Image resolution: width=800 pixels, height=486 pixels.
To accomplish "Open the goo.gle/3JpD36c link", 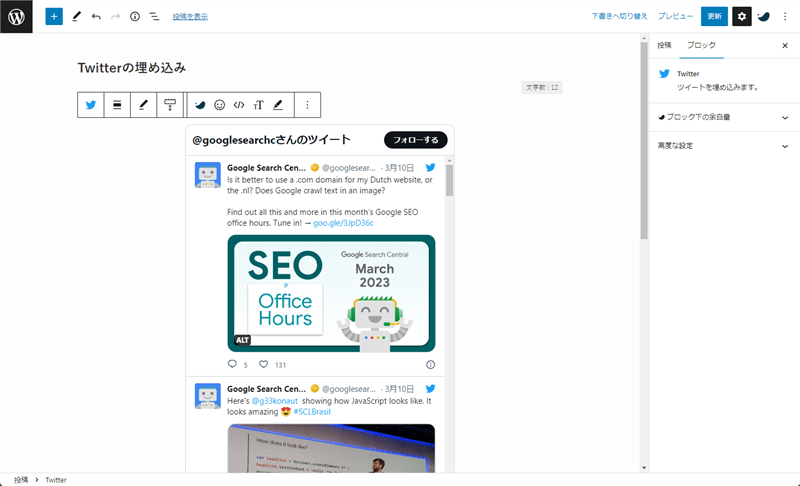I will [343, 223].
